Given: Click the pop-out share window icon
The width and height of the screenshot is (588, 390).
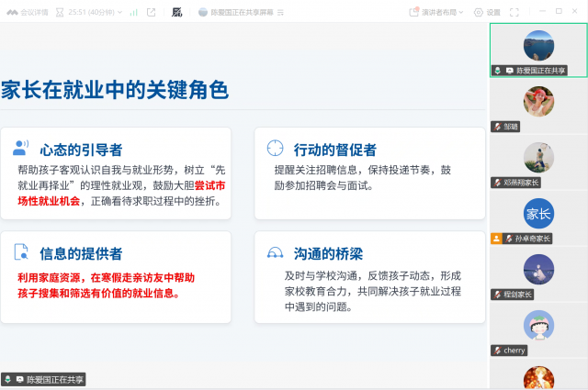Looking at the screenshot, I should (151, 12).
